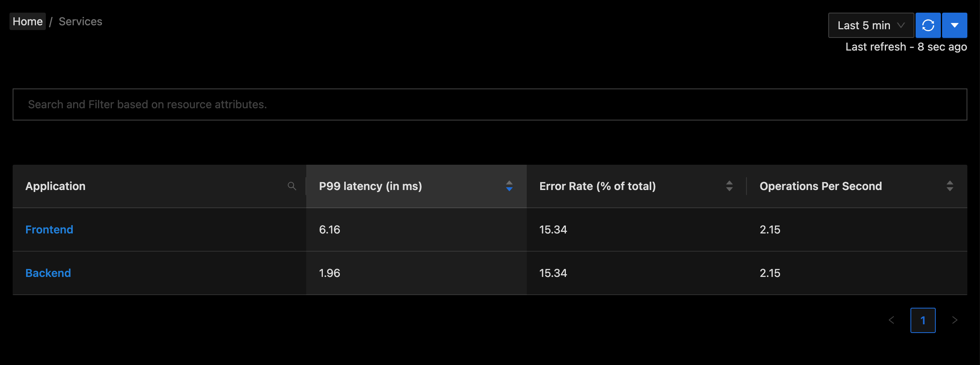Refresh the services data
The width and height of the screenshot is (980, 365).
(x=928, y=25)
